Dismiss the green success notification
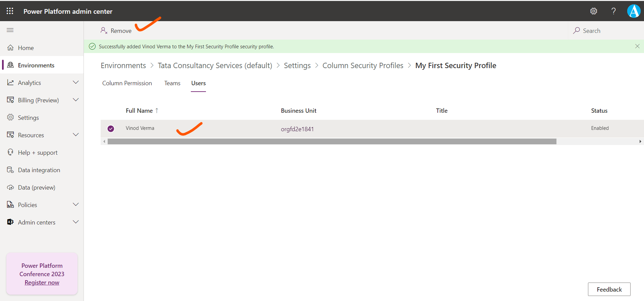This screenshot has width=644, height=301. pos(637,46)
